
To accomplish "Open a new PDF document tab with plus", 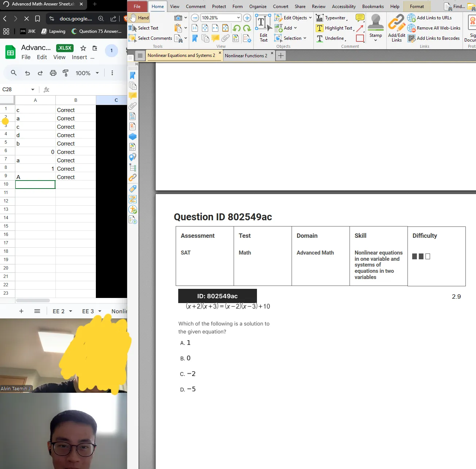I will pos(281,55).
